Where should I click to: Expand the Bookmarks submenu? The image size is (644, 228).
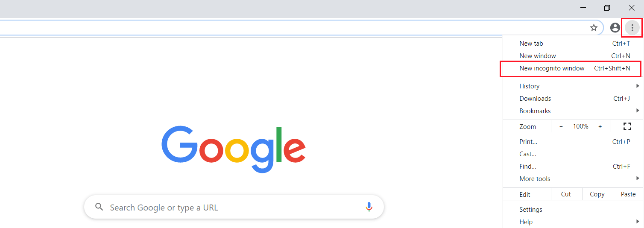coord(535,111)
